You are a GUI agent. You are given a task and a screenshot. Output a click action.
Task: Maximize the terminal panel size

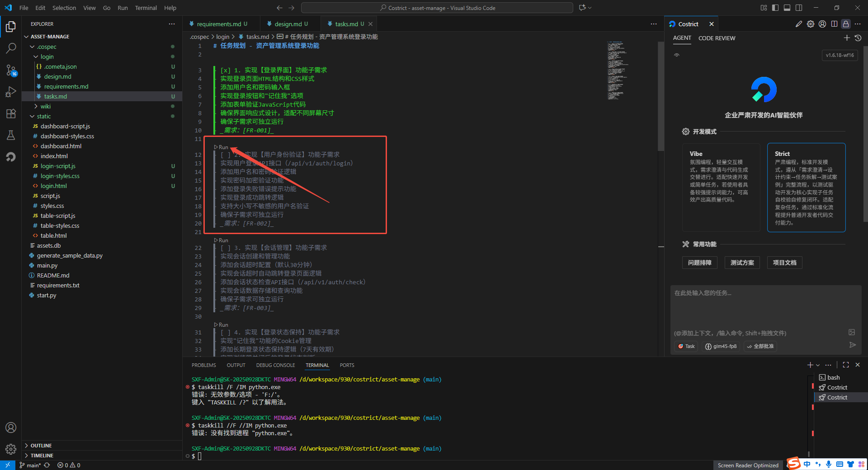pyautogui.click(x=846, y=365)
